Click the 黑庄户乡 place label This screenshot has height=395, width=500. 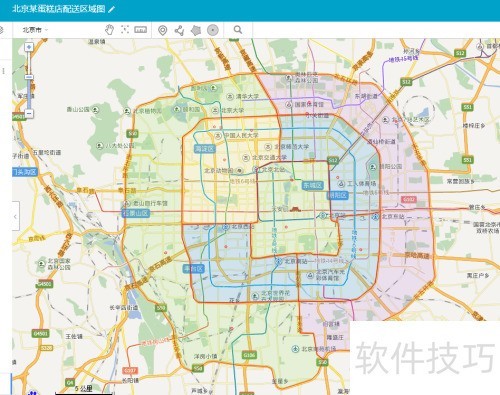point(478,275)
